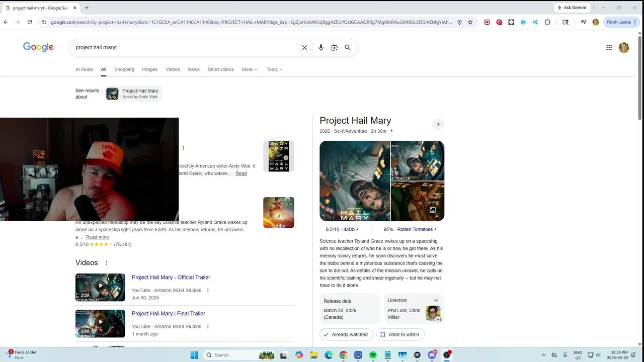
Task: Select Project Hail Mary novel chip
Action: [134, 94]
